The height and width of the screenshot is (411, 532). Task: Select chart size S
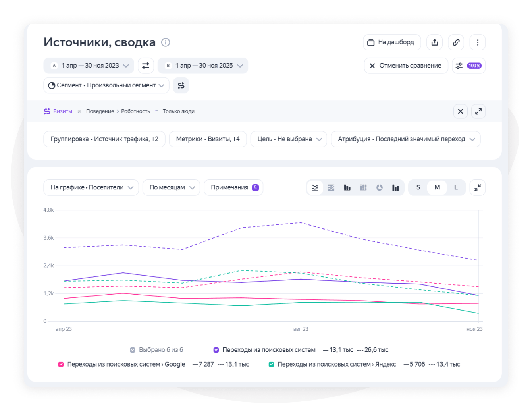(418, 188)
